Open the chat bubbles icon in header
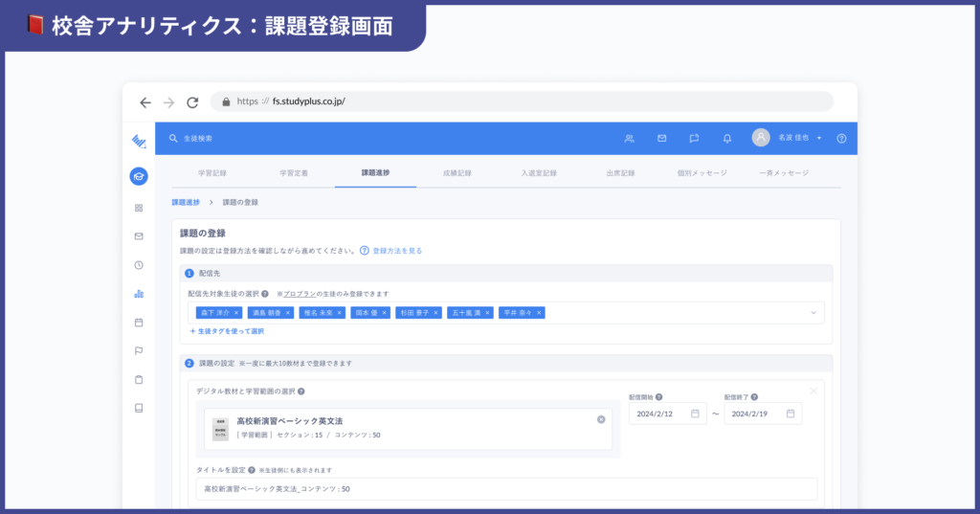 click(x=695, y=138)
